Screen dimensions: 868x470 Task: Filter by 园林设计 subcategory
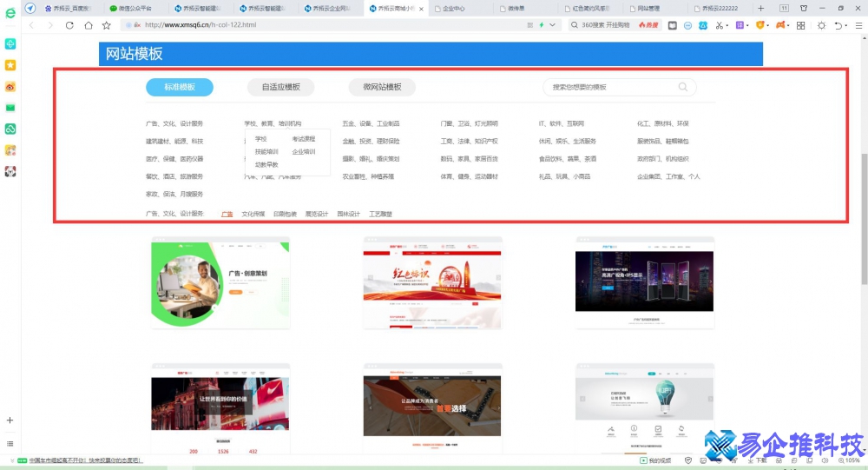click(x=349, y=214)
